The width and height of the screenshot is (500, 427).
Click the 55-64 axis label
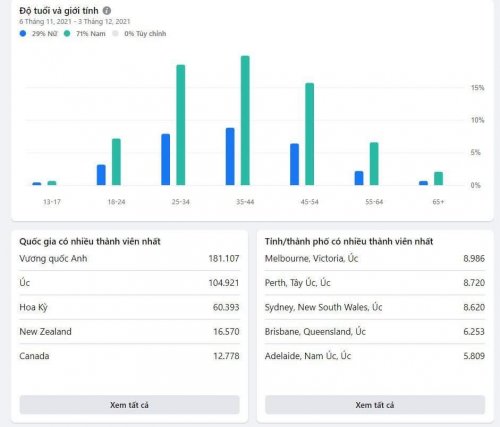374,202
